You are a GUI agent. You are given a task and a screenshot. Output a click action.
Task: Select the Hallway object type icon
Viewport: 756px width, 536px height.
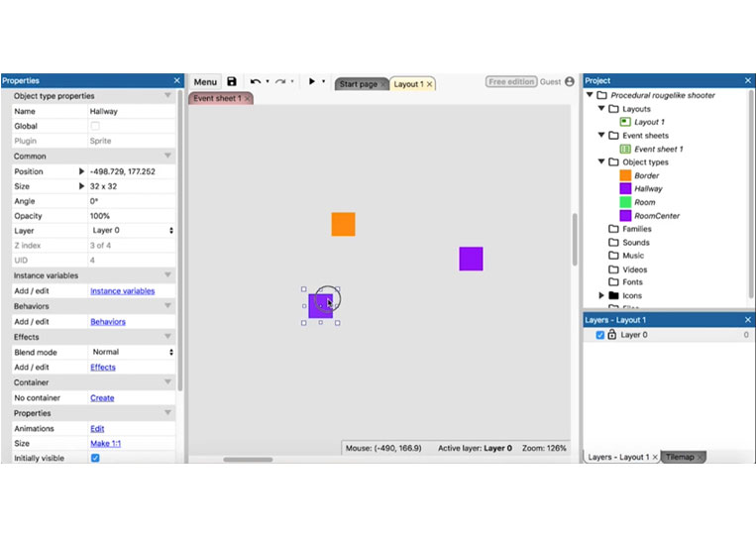tap(625, 188)
